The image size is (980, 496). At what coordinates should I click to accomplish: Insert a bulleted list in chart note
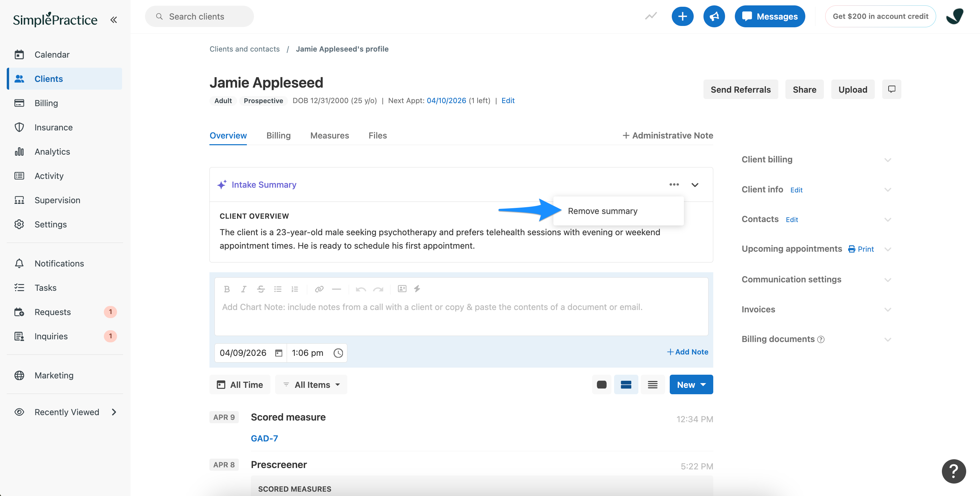click(x=278, y=289)
